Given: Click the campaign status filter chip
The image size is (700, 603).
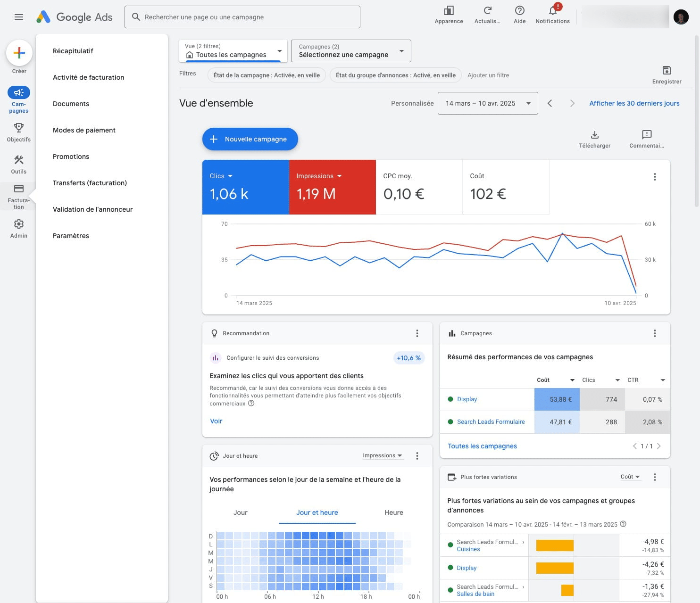Looking at the screenshot, I should click(267, 75).
